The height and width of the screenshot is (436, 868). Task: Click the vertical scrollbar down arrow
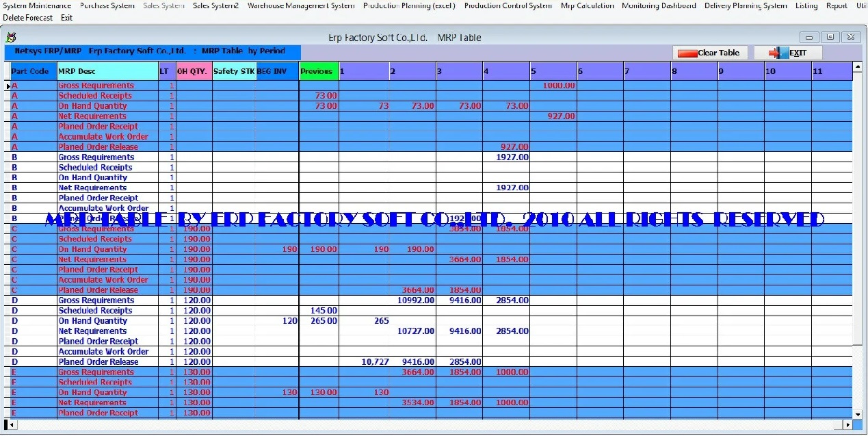(858, 413)
